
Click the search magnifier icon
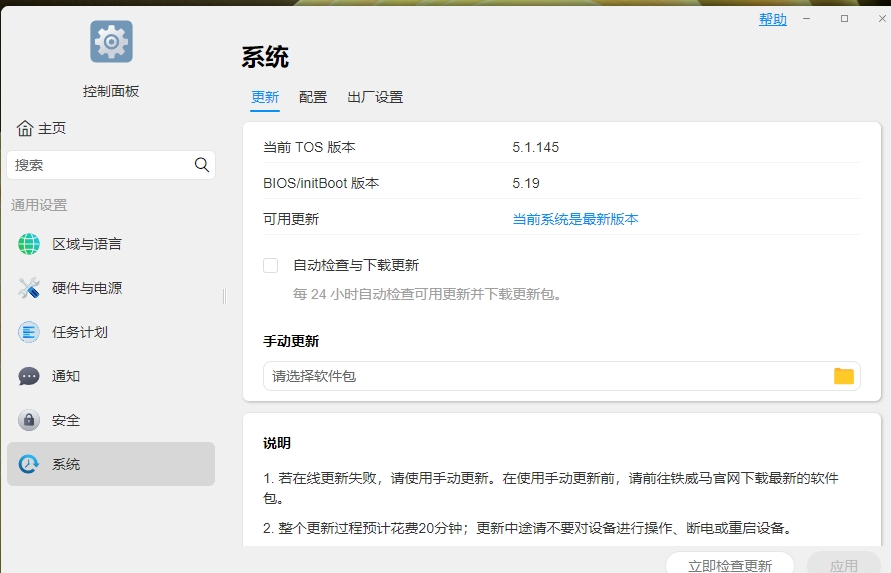[202, 165]
